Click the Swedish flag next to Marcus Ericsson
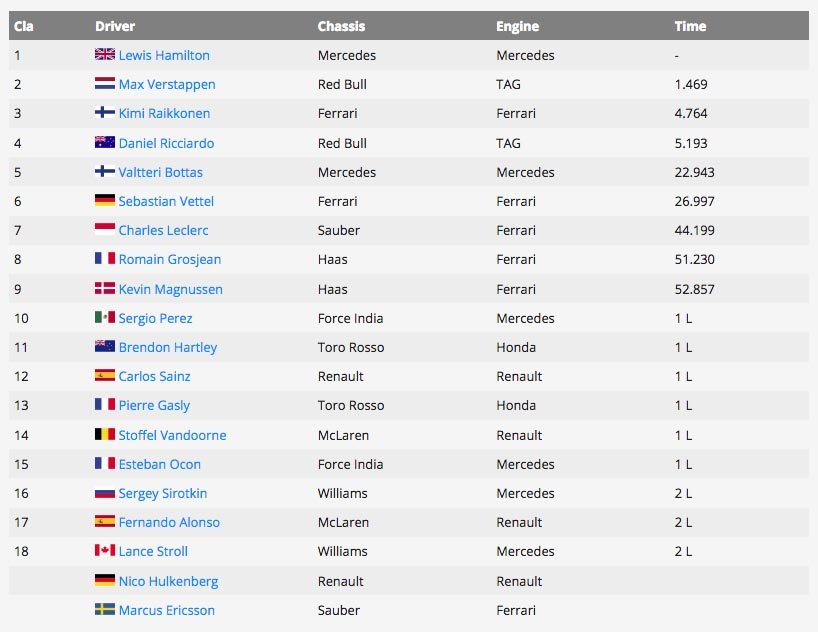The height and width of the screenshot is (632, 818). [x=105, y=609]
